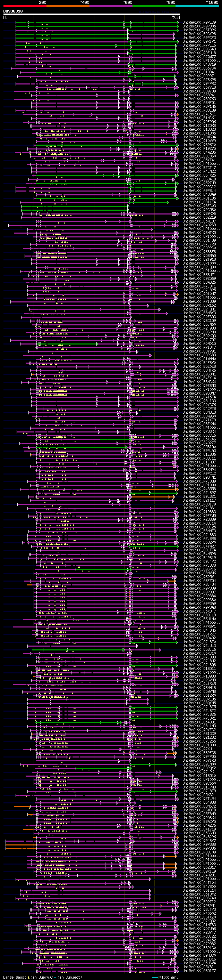
Task: Open UniRef100_Q9FFW5 hit
Action: pyautogui.click(x=199, y=516)
